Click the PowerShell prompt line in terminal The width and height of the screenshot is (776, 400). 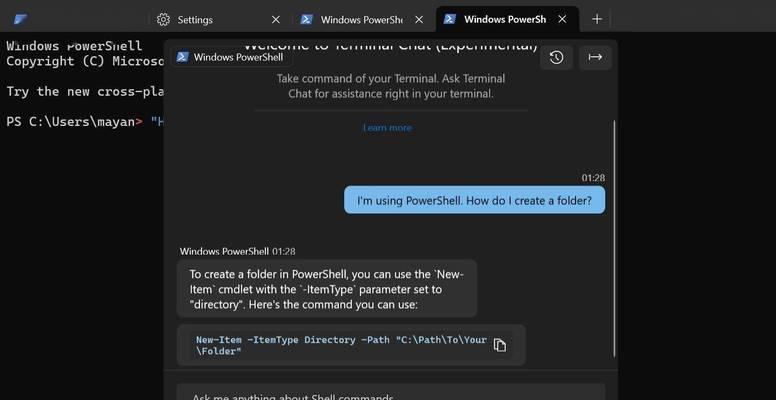coord(85,122)
